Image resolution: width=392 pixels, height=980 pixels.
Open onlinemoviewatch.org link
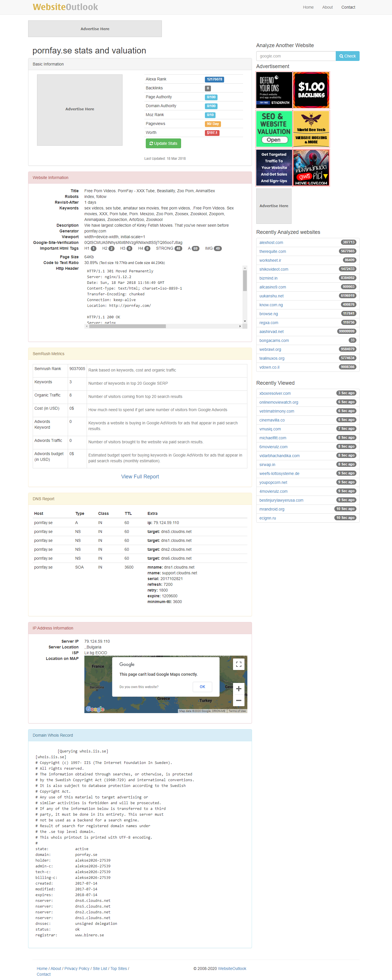click(279, 403)
